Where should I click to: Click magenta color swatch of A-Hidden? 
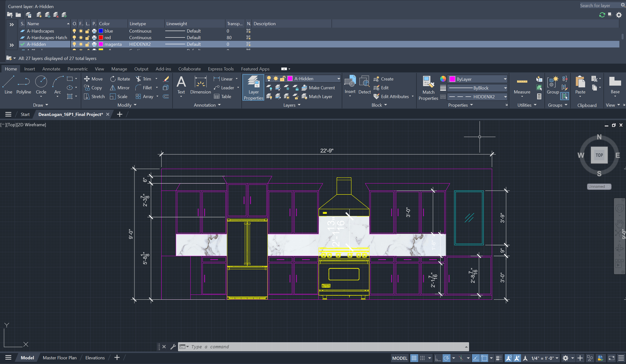(x=101, y=44)
